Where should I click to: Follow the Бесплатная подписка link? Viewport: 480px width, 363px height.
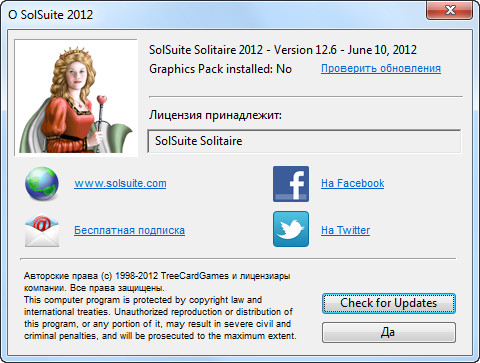(x=129, y=230)
